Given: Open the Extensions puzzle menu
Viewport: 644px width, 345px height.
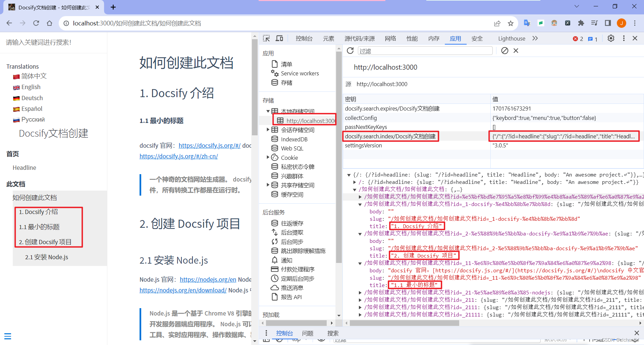Looking at the screenshot, I should coord(581,23).
